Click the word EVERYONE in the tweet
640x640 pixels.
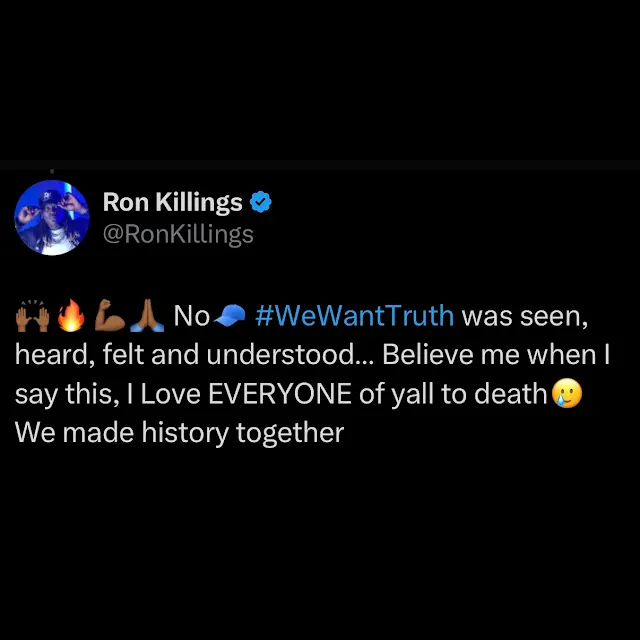280,394
